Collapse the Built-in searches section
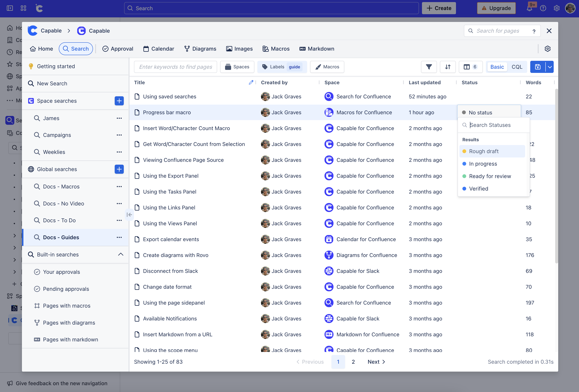The height and width of the screenshot is (392, 579). (121, 254)
